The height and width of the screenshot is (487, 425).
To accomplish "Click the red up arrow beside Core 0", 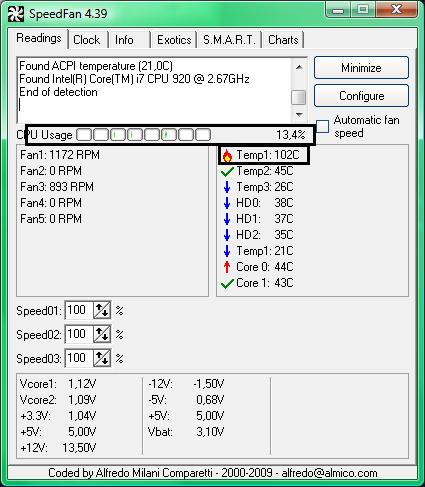I will click(x=227, y=267).
